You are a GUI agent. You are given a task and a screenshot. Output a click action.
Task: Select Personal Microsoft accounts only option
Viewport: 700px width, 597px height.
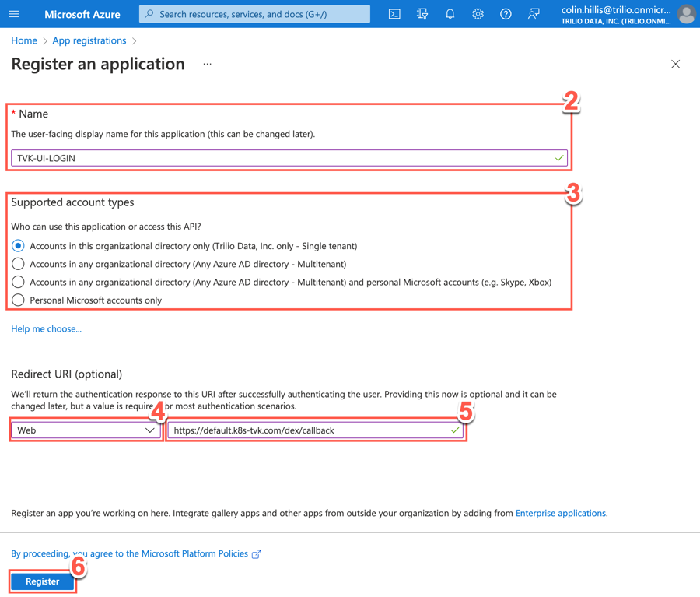(18, 300)
